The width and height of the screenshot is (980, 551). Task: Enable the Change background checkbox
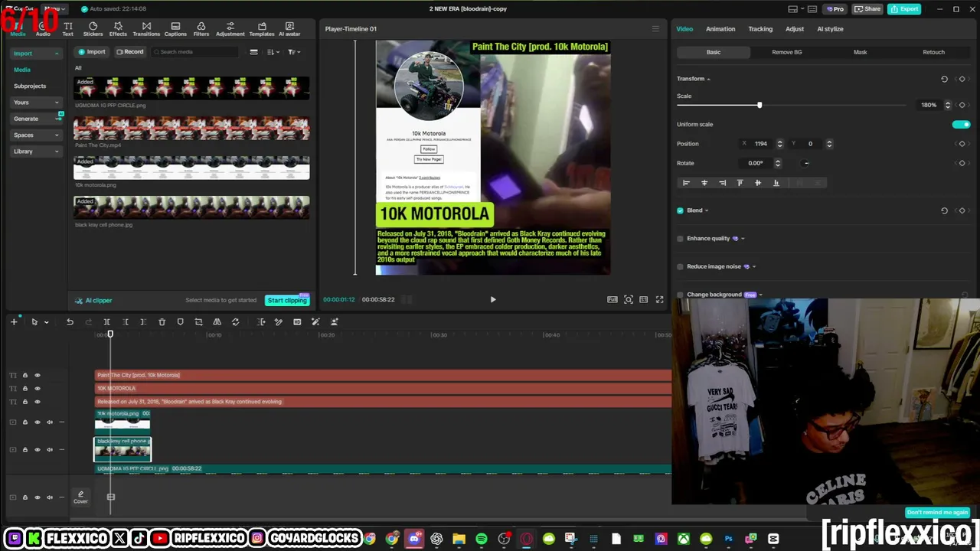(680, 295)
